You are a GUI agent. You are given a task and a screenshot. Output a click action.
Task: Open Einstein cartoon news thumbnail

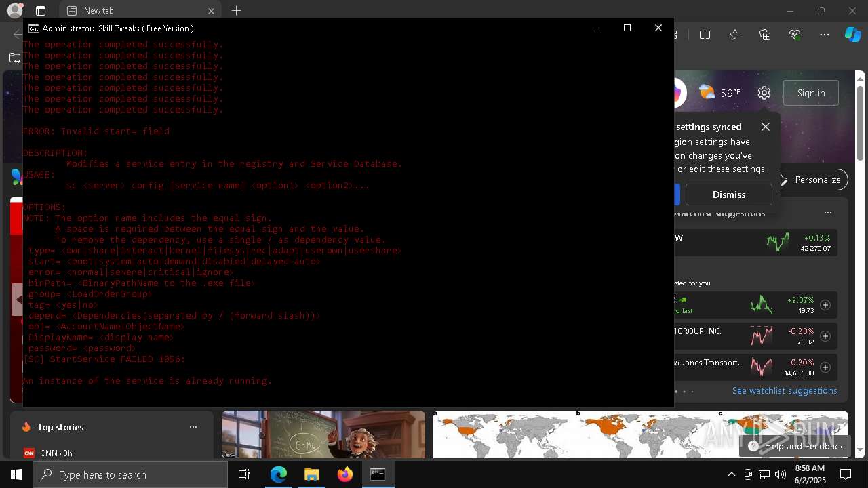coord(323,434)
